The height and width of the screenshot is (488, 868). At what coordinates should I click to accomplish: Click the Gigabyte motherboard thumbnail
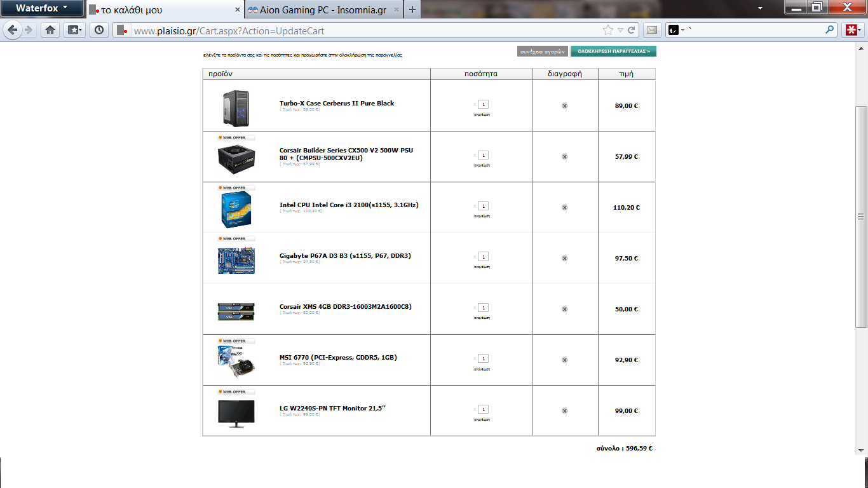pos(236,261)
